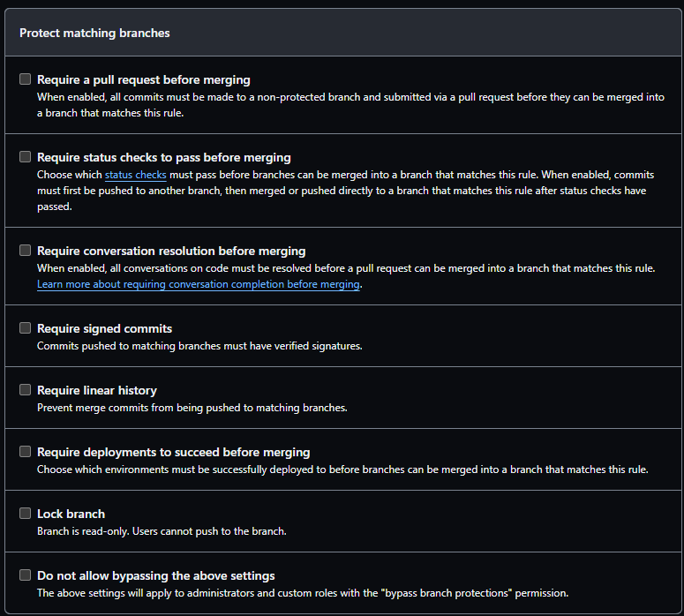684x616 pixels.
Task: Click 'Commits pushed to matching branches' description
Action: pos(199,346)
